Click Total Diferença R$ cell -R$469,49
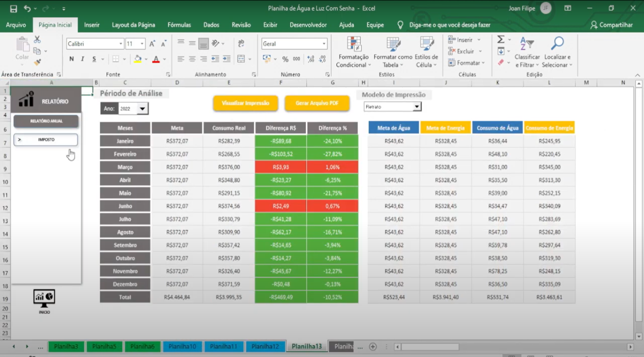The width and height of the screenshot is (644, 357). (281, 297)
